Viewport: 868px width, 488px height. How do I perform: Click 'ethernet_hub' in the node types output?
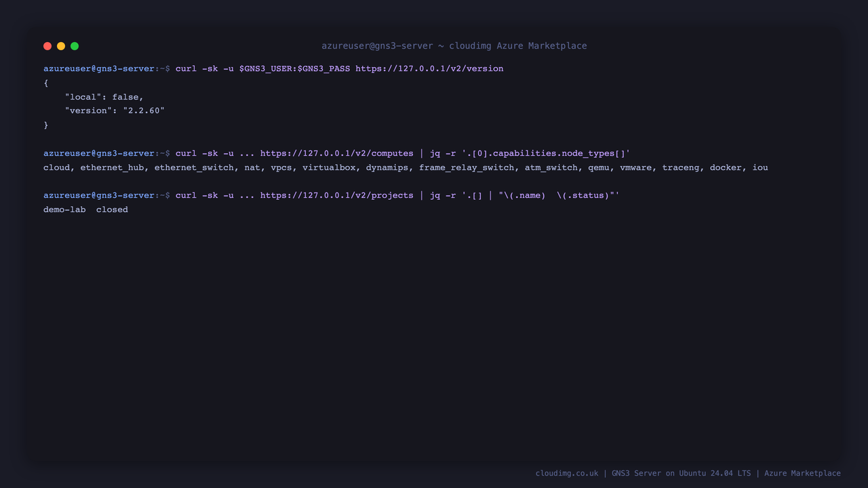tap(112, 167)
